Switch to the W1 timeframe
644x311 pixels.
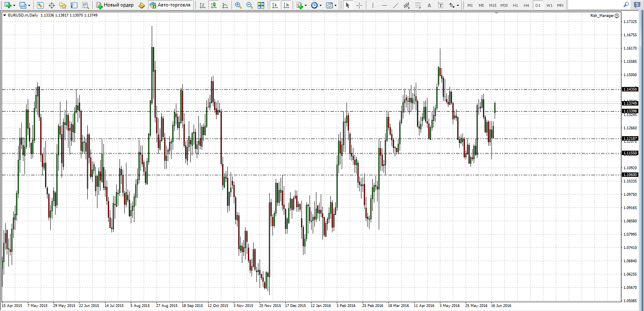click(549, 5)
